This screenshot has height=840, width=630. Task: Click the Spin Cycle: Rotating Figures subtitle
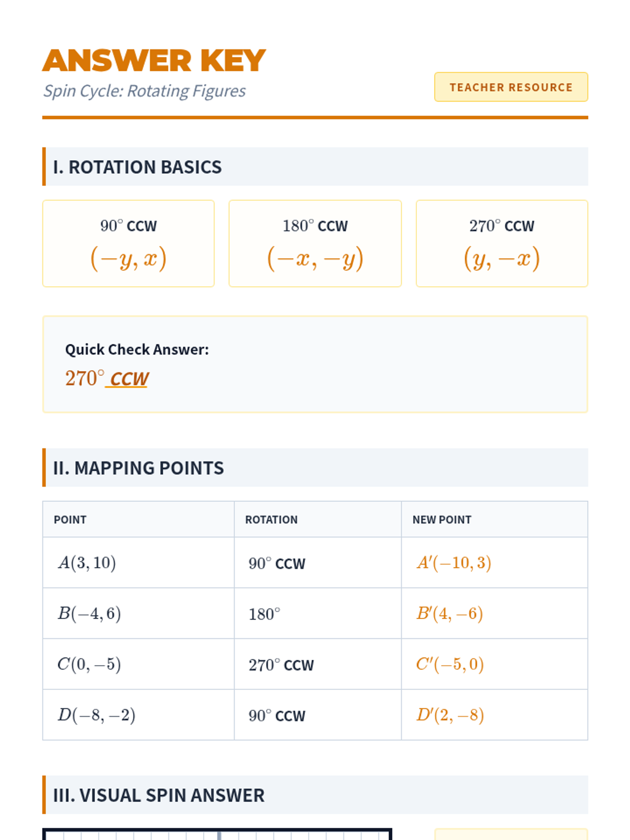144,91
